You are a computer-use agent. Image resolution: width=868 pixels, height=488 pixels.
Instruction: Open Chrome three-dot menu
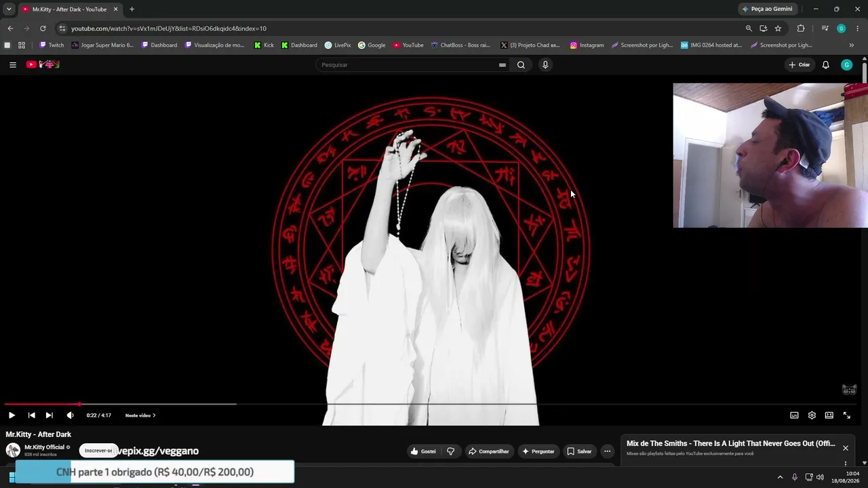coord(859,28)
